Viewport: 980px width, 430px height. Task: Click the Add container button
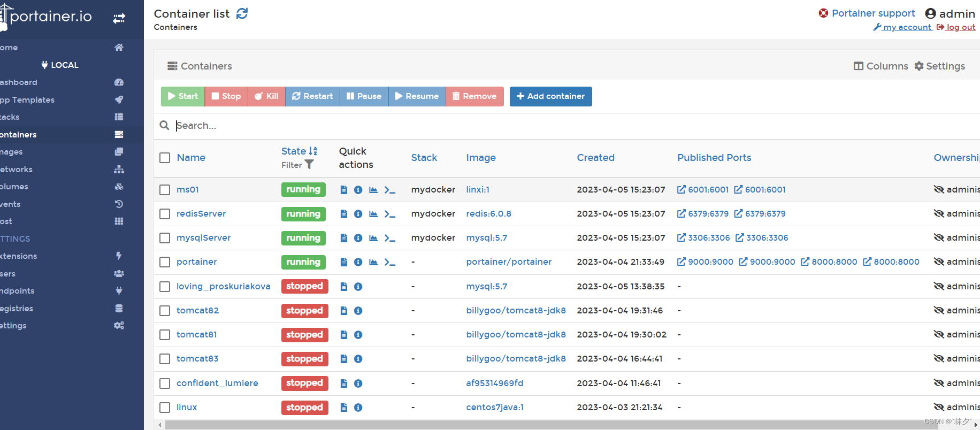(x=550, y=96)
